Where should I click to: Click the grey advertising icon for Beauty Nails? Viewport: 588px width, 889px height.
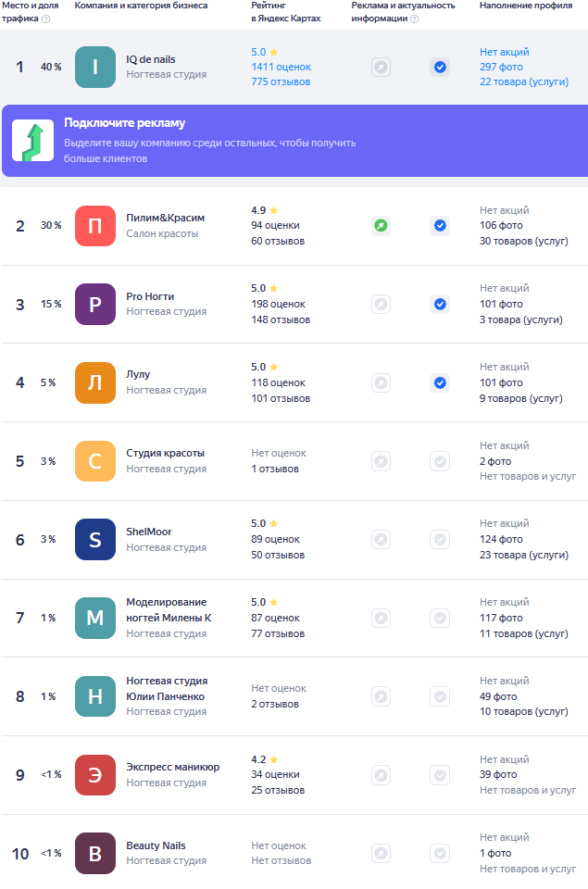(x=381, y=853)
